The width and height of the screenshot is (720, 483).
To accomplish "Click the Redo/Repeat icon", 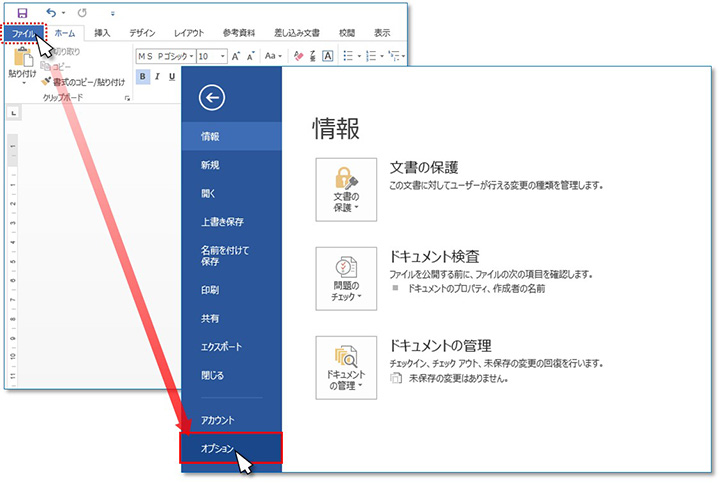I will click(x=82, y=13).
